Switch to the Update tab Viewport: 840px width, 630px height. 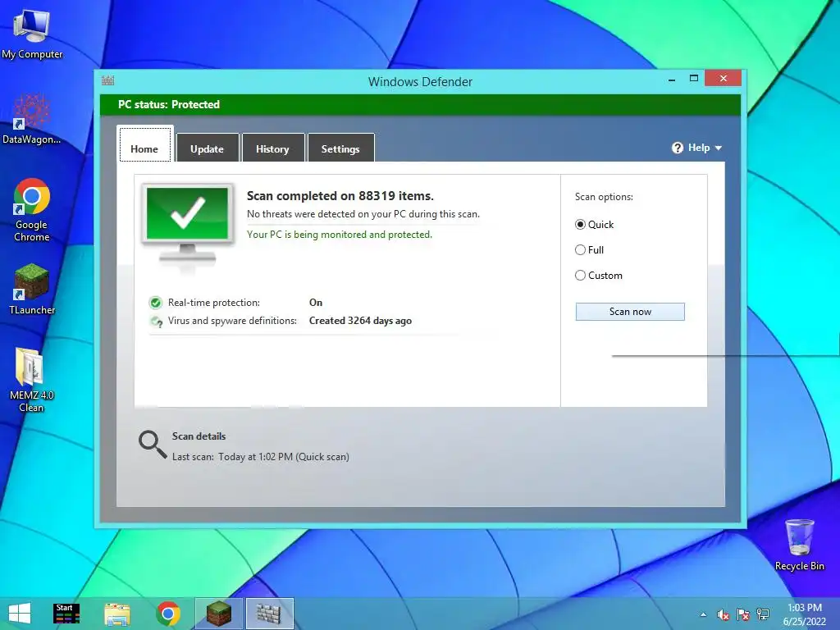click(x=208, y=148)
